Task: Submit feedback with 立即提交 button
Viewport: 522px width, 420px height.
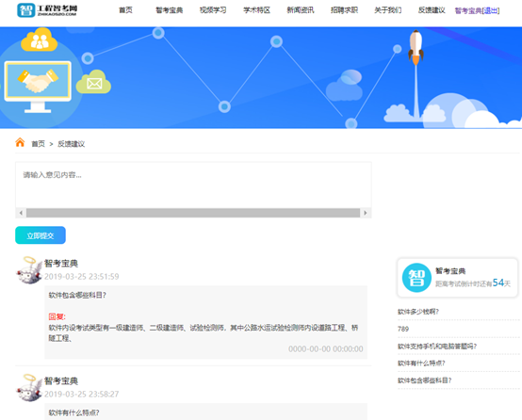Action: [41, 235]
